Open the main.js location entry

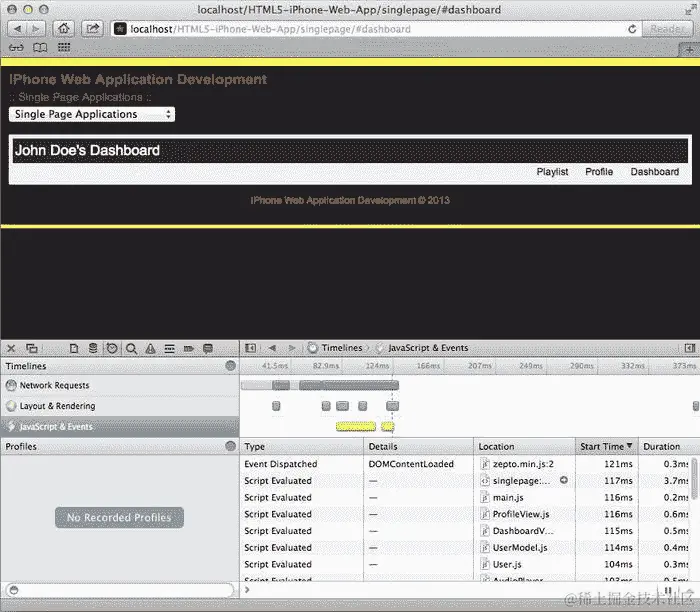pos(508,497)
